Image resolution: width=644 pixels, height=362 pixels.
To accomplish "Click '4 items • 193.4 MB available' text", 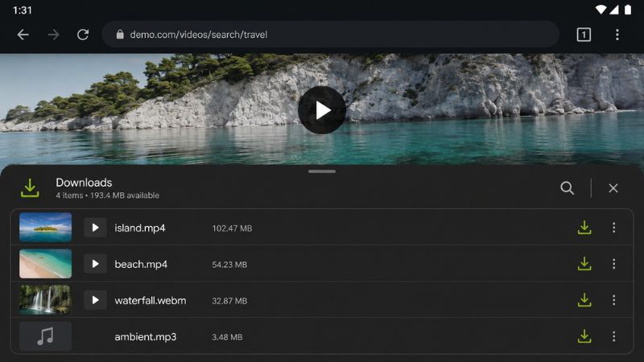I will pyautogui.click(x=108, y=195).
